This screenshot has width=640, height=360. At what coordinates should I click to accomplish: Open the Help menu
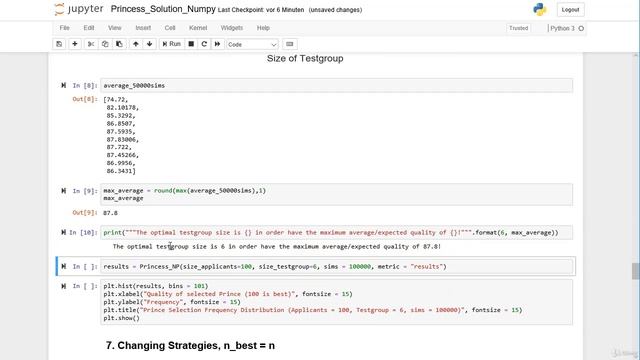[x=263, y=28]
